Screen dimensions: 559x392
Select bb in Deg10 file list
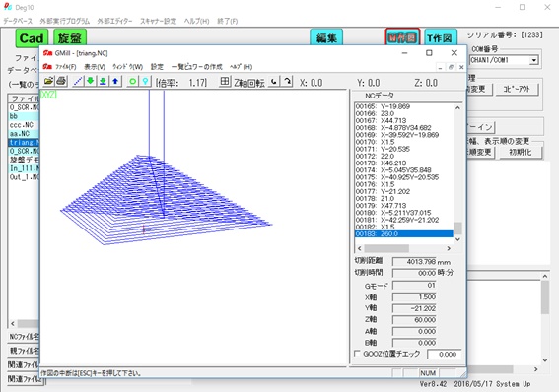pyautogui.click(x=24, y=116)
